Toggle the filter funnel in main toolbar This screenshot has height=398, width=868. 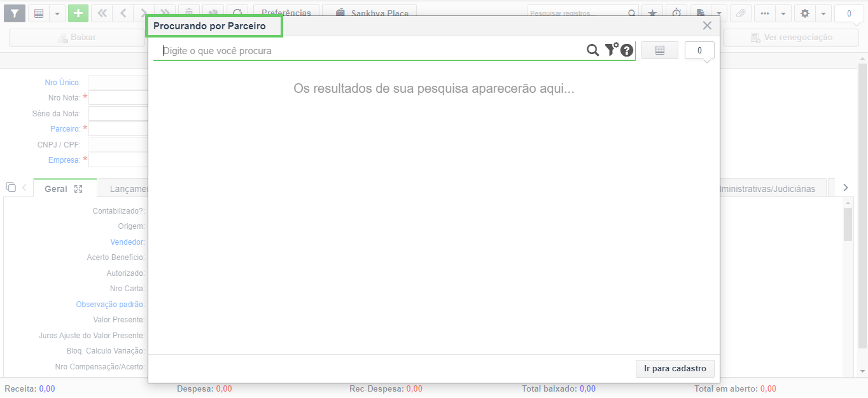pyautogui.click(x=15, y=13)
